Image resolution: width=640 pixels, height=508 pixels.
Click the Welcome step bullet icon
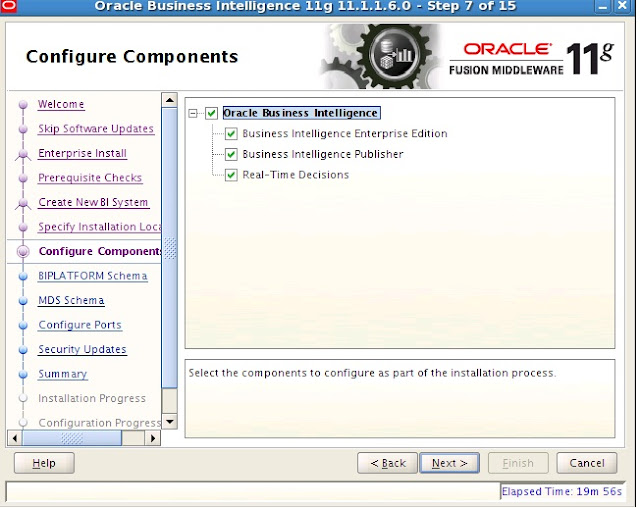23,104
